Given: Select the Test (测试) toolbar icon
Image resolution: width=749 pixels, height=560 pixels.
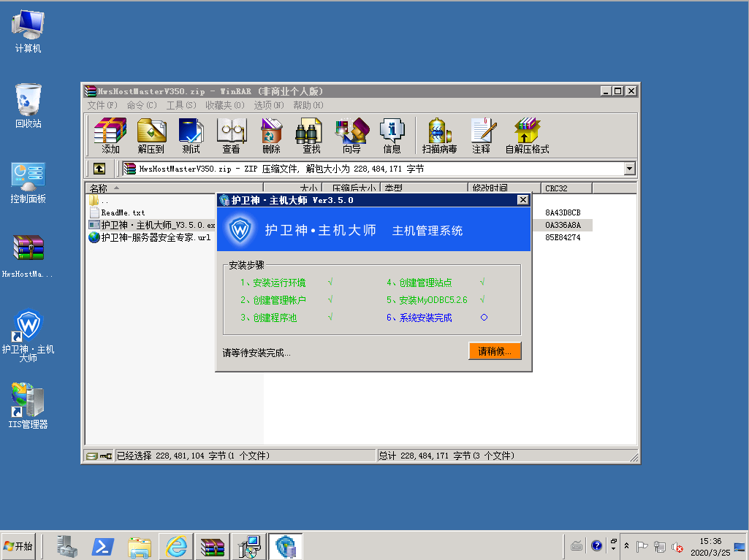Looking at the screenshot, I should (191, 136).
